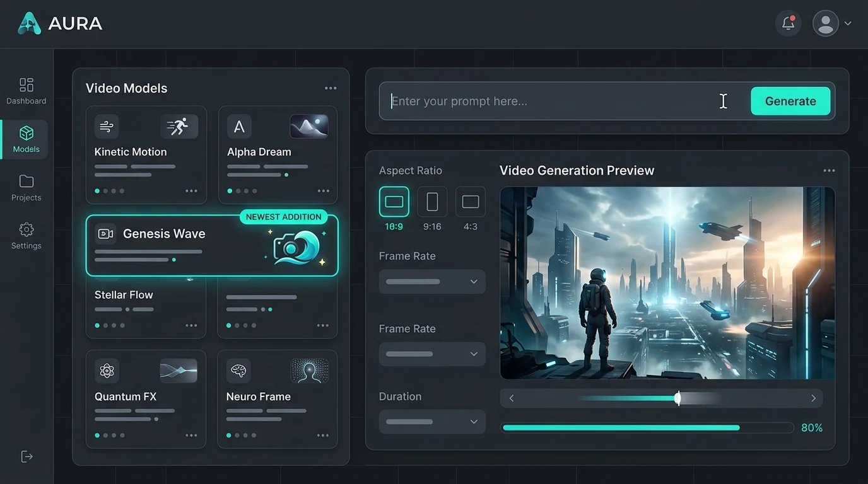The height and width of the screenshot is (484, 868).
Task: Open the Duration dropdown
Action: pos(432,422)
